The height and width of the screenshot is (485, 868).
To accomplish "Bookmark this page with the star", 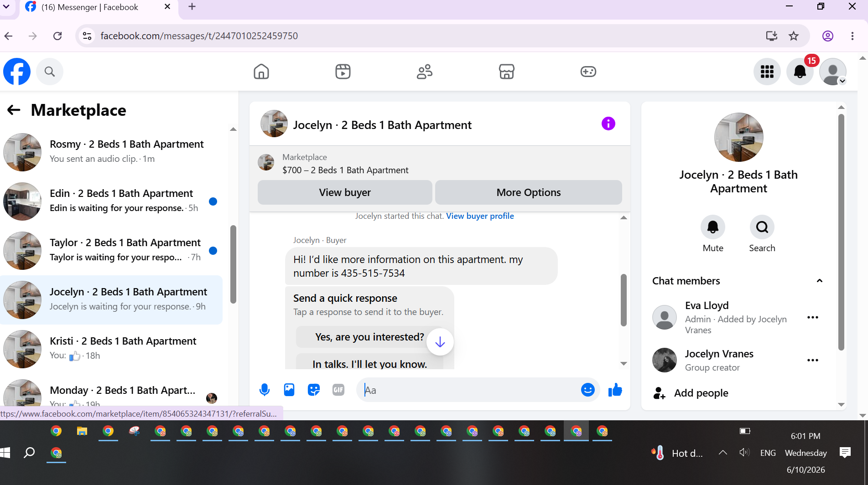I will 794,36.
